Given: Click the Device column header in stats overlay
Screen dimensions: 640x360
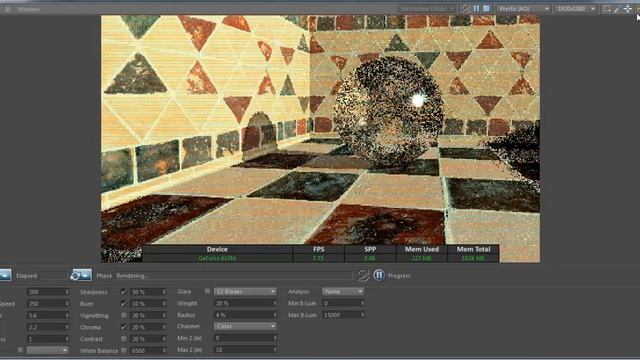Looking at the screenshot, I should (217, 249).
